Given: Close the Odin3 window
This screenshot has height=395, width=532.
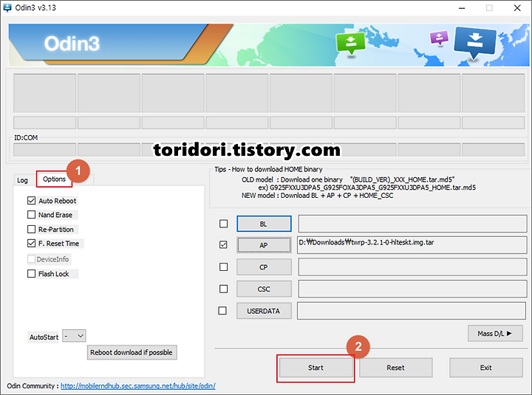Looking at the screenshot, I should [517, 8].
